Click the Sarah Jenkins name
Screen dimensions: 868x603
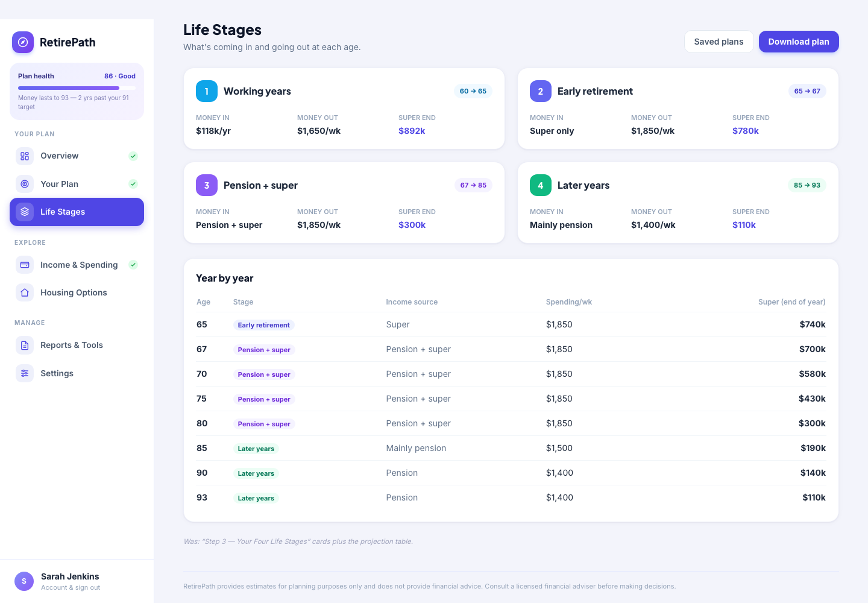point(70,576)
